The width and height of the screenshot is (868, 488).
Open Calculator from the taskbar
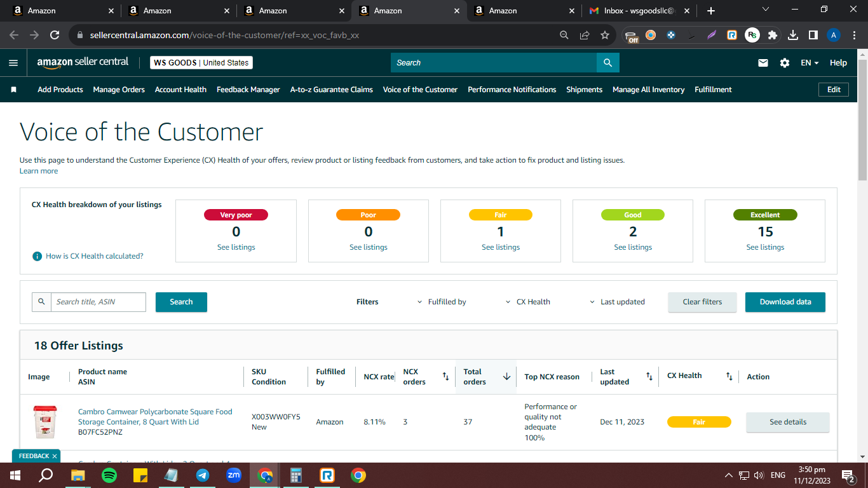296,475
